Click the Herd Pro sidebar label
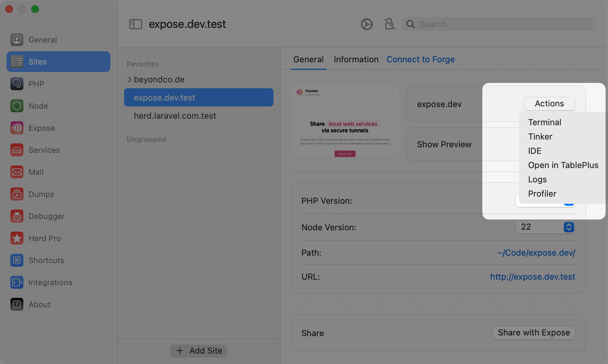Screen dimensions: 608x364 tap(45, 238)
